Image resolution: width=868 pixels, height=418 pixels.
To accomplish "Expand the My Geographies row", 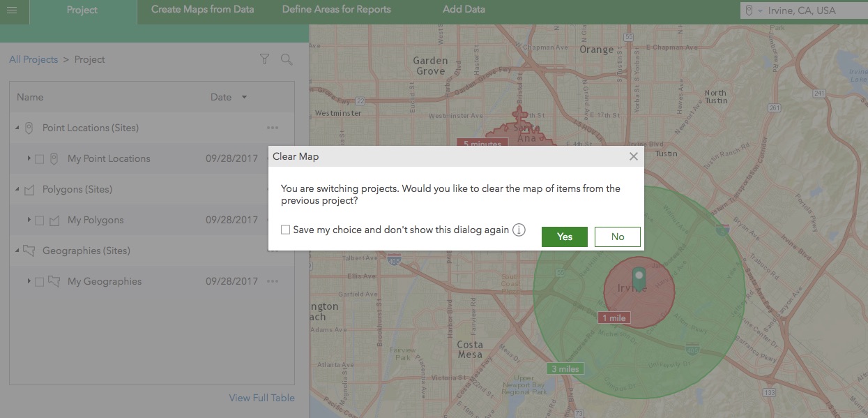I will (29, 281).
